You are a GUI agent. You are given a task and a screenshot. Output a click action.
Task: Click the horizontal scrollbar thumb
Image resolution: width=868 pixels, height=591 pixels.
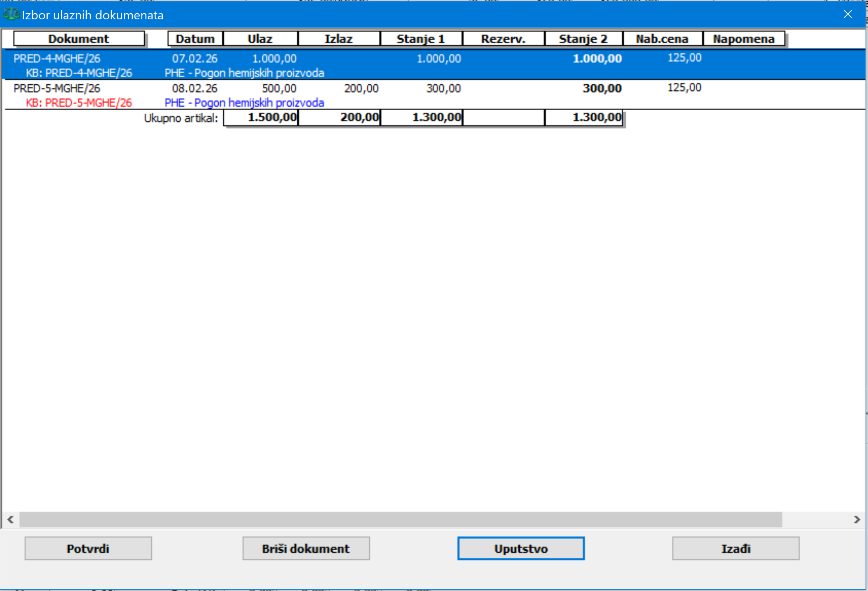point(401,519)
